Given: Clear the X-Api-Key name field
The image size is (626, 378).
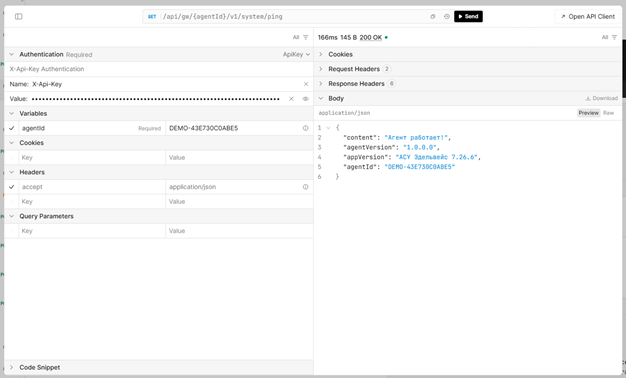Looking at the screenshot, I should (x=306, y=84).
